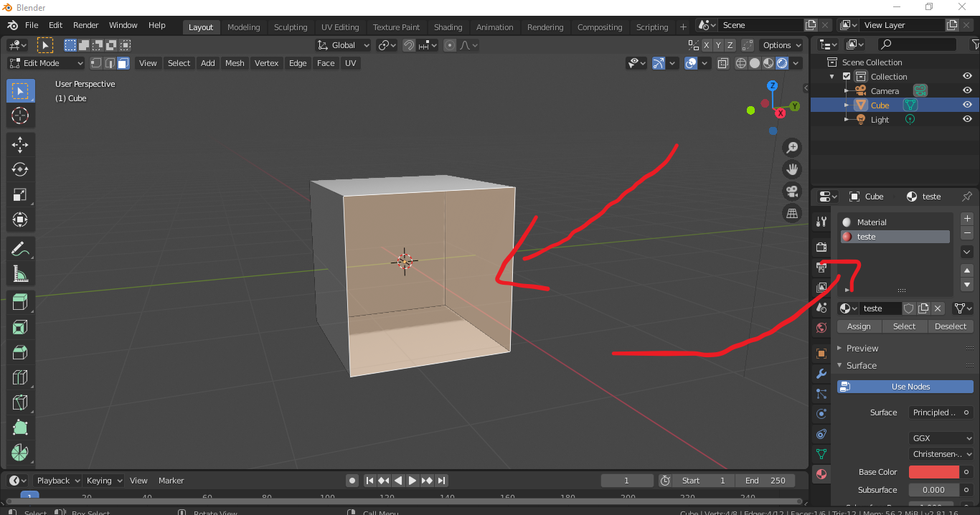Open the World properties tab

coord(821,328)
